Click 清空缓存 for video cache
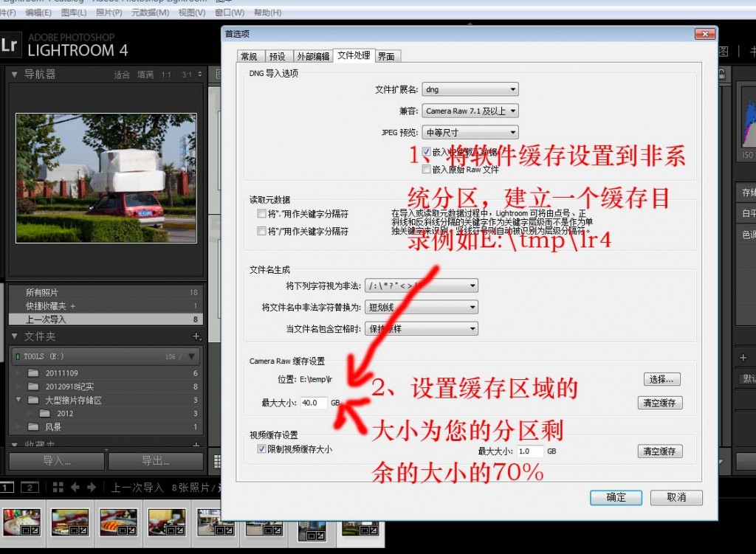This screenshot has height=554, width=756. click(659, 451)
